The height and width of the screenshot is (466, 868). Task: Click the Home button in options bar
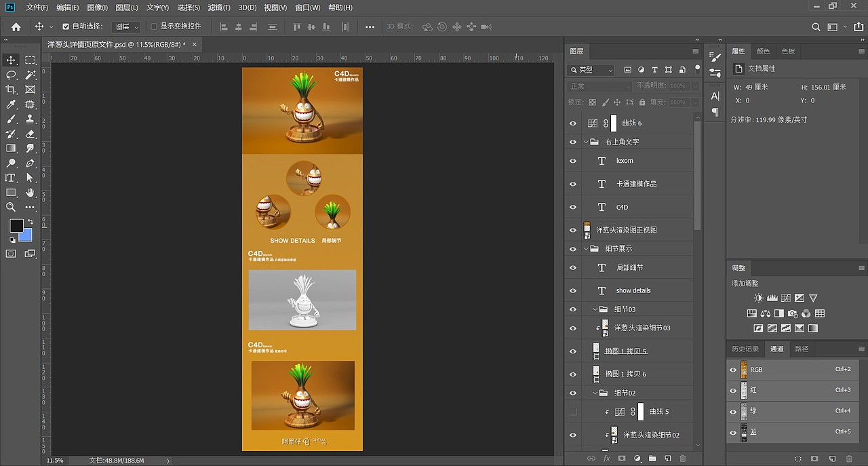pos(16,27)
